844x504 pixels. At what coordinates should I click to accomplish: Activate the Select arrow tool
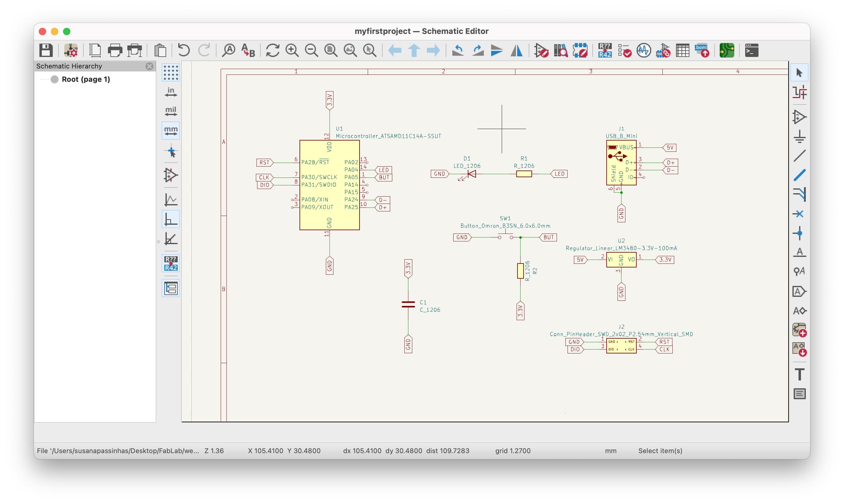(799, 73)
